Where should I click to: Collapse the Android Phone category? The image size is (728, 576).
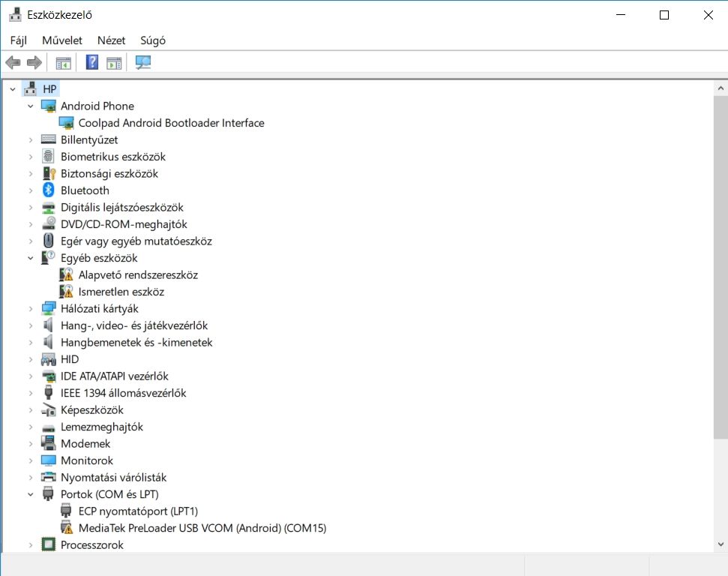click(x=31, y=106)
